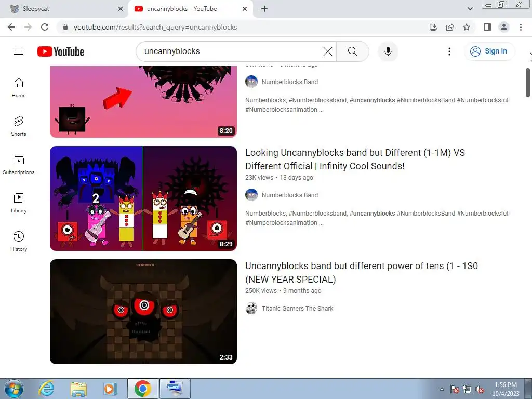Click '23K views' text
The image size is (532, 399).
pyautogui.click(x=259, y=178)
